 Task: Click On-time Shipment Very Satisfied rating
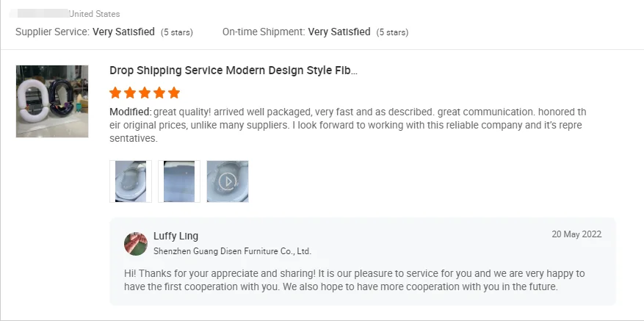[339, 32]
